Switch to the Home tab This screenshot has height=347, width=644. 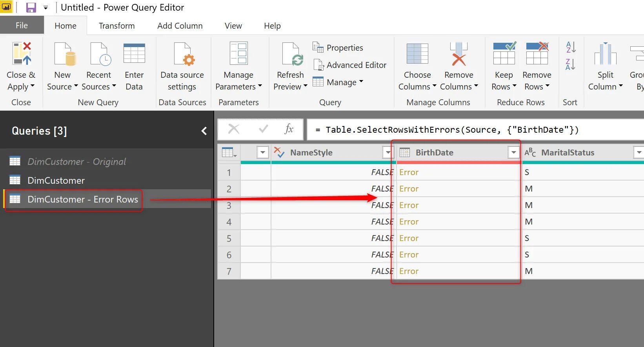[x=65, y=26]
